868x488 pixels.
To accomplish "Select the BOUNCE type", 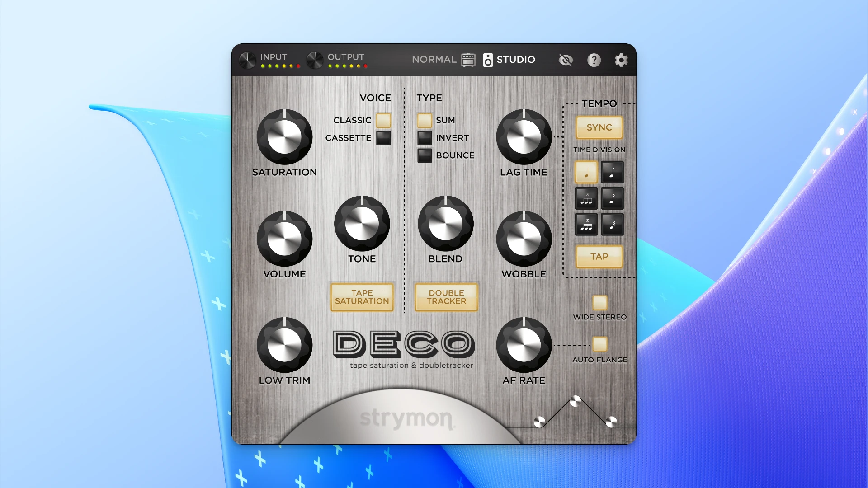I will click(x=424, y=155).
